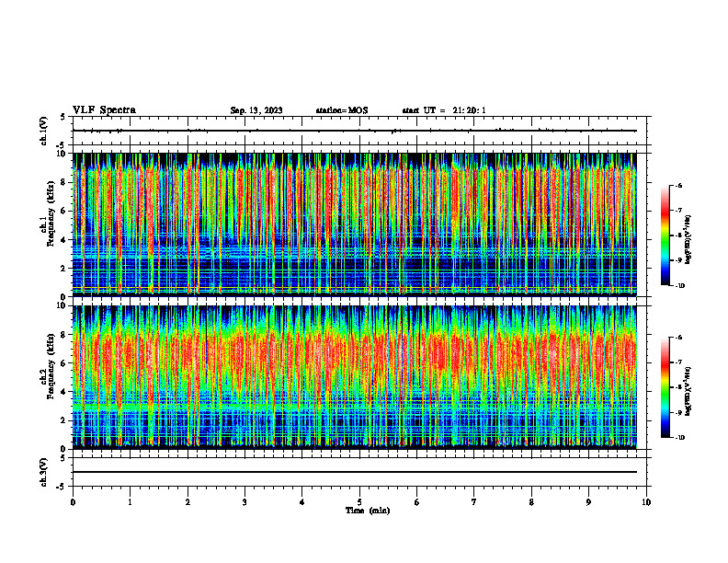Image resolution: width=728 pixels, height=563 pixels.
Task: Click the time axis tick label "5"
Action: [x=359, y=502]
